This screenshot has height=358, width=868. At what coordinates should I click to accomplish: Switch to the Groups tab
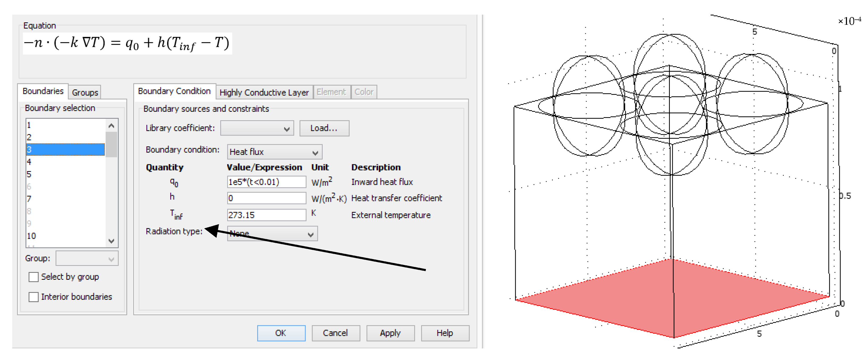[x=85, y=92]
